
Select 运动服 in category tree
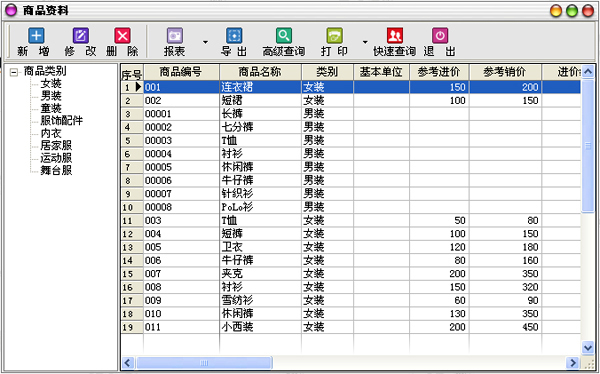(56, 158)
